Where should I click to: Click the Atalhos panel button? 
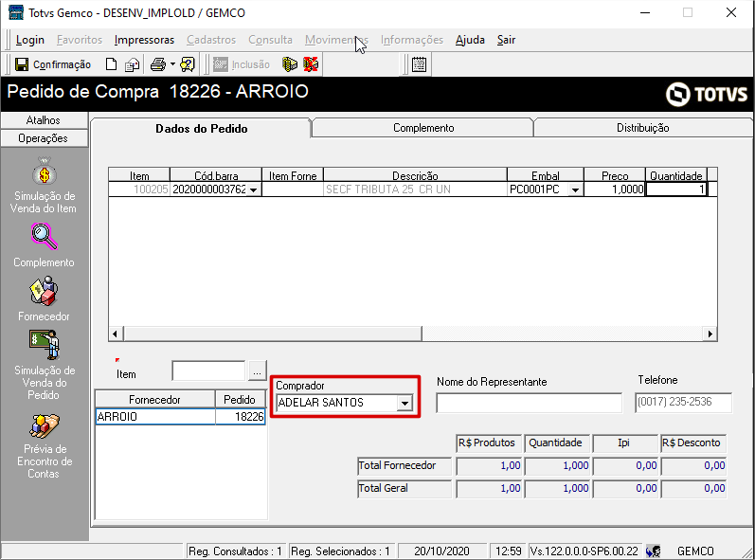[44, 120]
